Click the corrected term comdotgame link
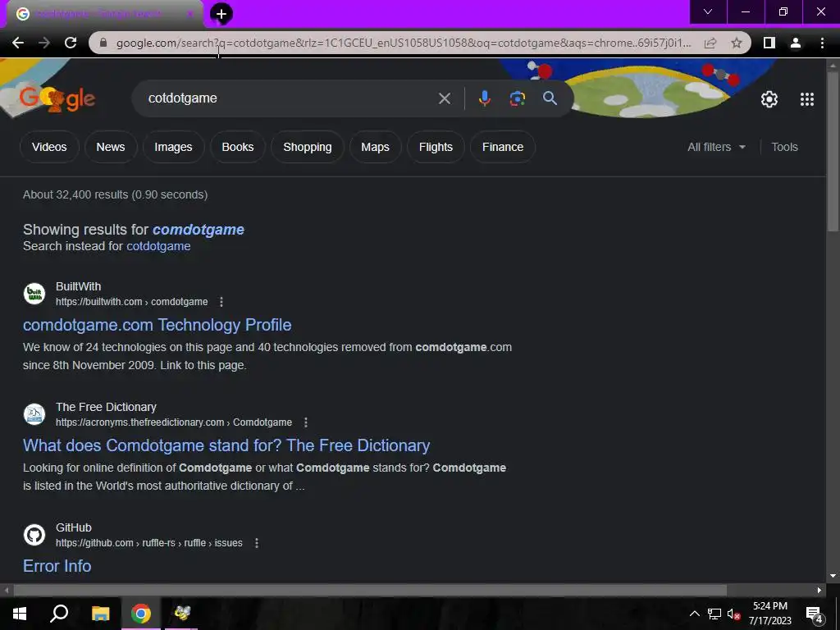The width and height of the screenshot is (840, 630). (199, 230)
